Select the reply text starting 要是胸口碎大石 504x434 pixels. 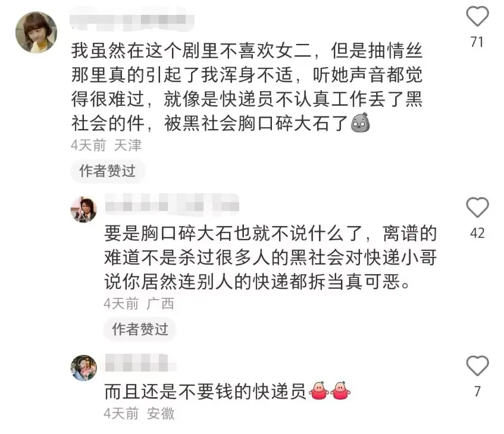[x=271, y=257]
